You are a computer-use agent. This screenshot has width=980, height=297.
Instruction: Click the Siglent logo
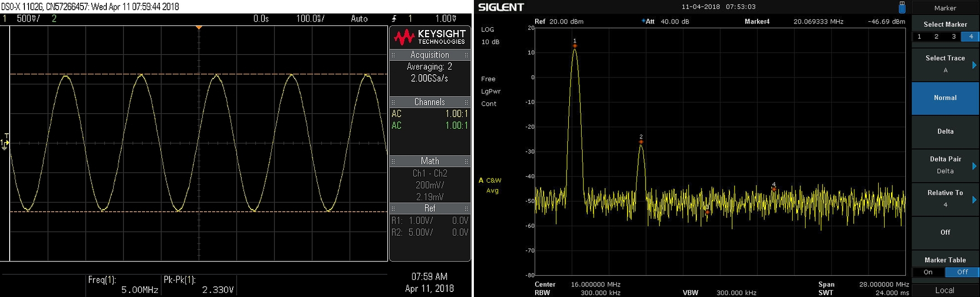(x=501, y=7)
